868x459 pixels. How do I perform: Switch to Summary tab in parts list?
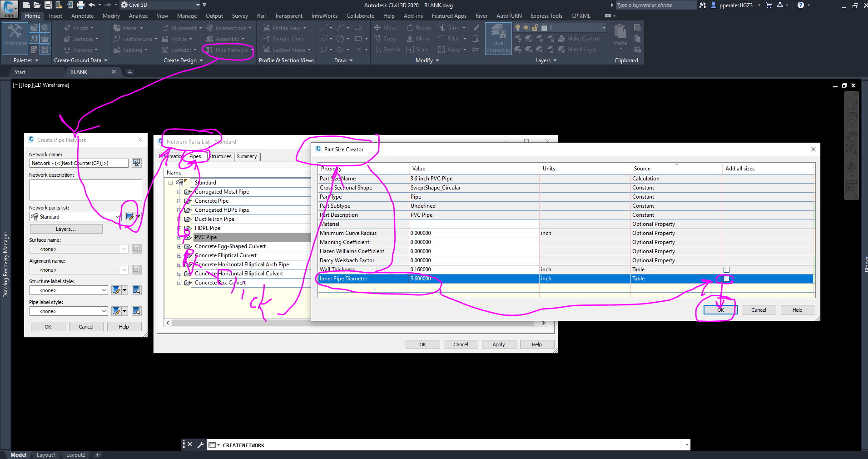click(247, 156)
